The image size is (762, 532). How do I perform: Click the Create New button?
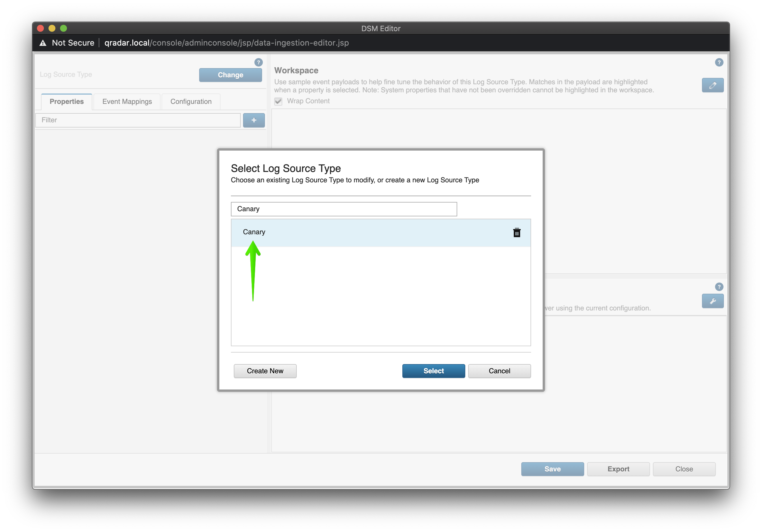click(265, 371)
